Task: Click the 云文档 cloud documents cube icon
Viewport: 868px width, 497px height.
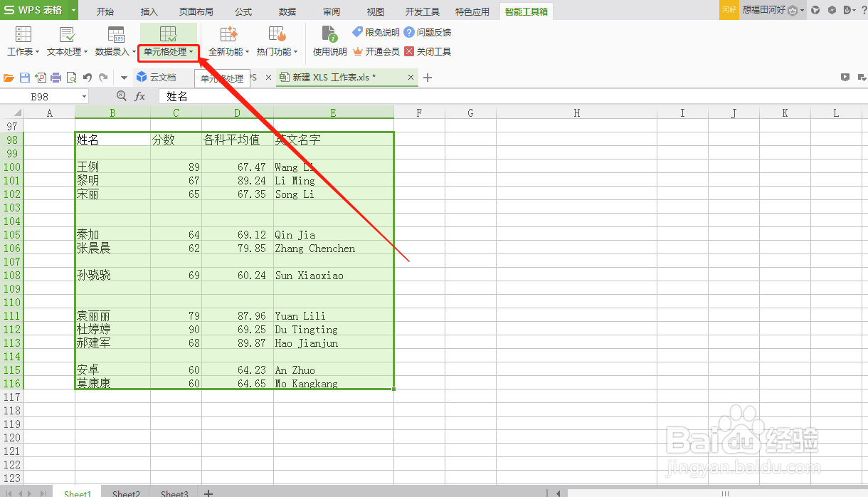Action: pyautogui.click(x=142, y=77)
